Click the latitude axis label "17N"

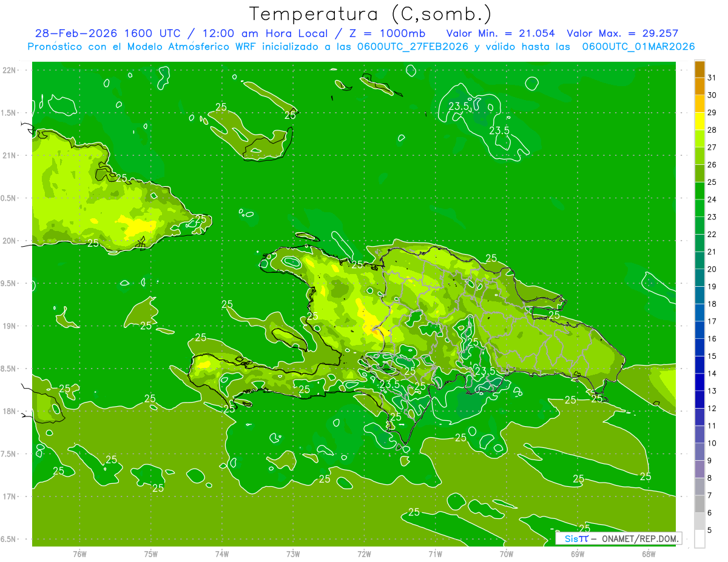[10, 497]
